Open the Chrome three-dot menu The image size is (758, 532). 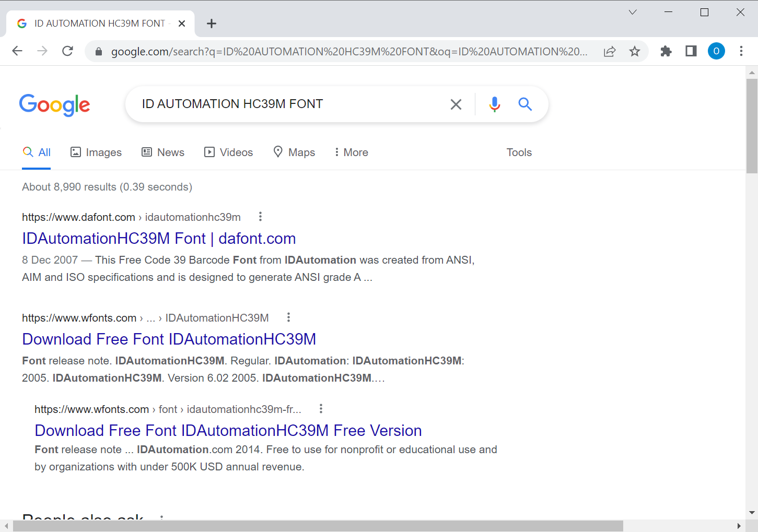741,51
